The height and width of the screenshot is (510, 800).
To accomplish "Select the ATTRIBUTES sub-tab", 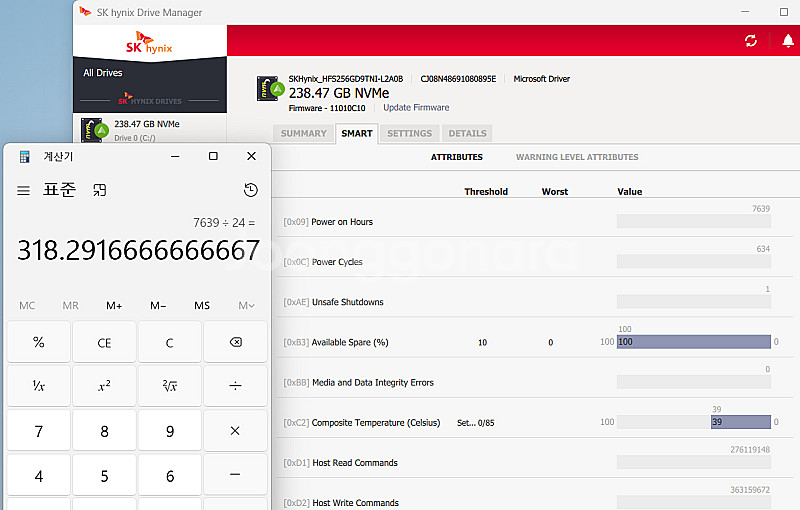I will pos(457,157).
